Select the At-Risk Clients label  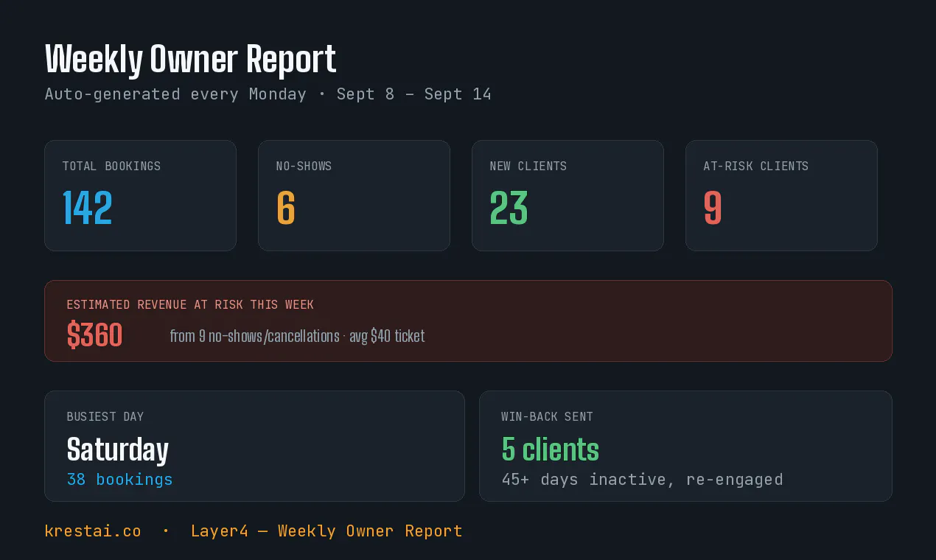point(755,167)
